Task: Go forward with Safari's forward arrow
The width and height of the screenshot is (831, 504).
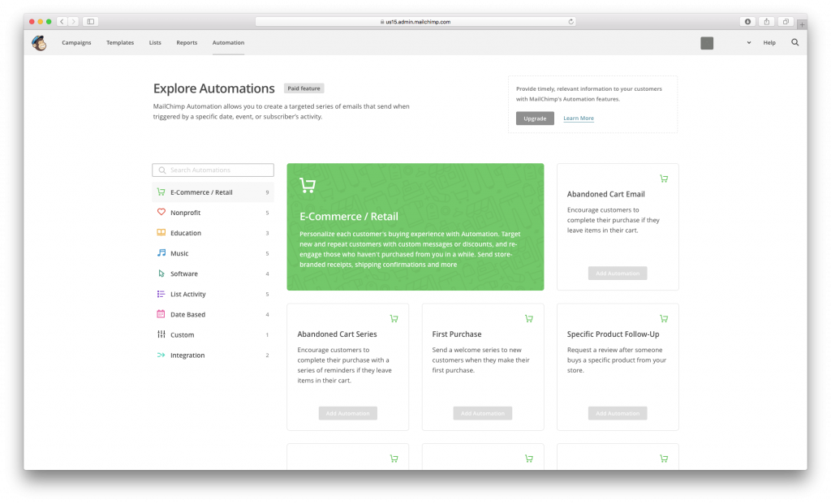Action: pos(74,22)
